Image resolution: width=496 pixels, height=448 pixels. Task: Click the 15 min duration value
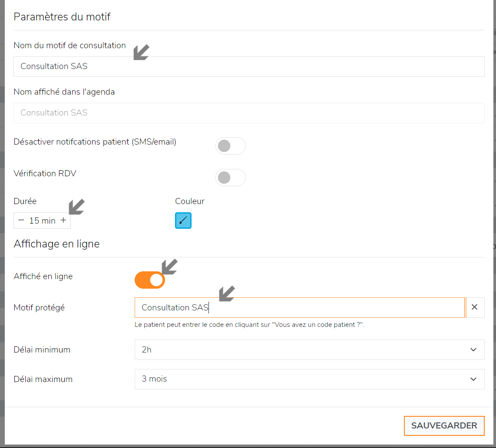42,221
